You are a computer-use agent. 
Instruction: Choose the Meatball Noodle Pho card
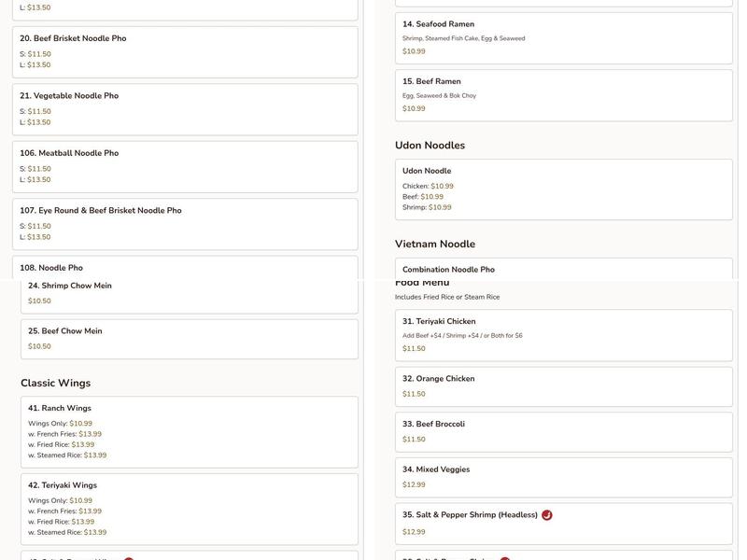pyautogui.click(x=185, y=166)
